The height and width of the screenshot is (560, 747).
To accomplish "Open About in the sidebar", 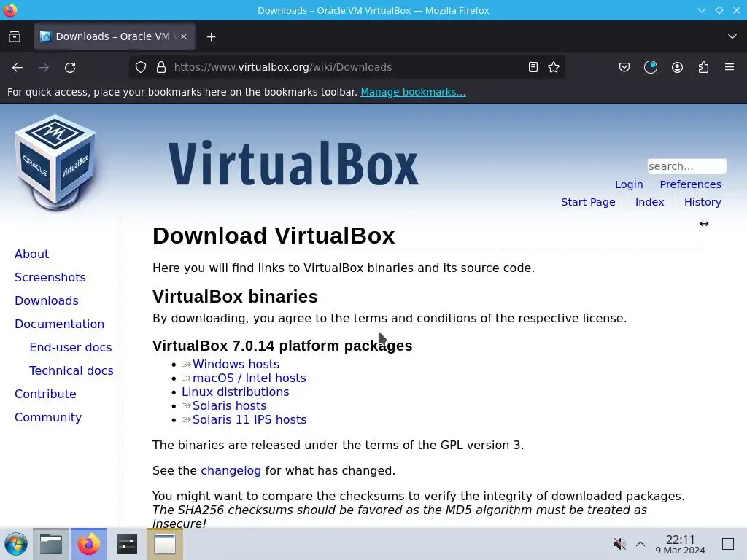I will pos(31,254).
